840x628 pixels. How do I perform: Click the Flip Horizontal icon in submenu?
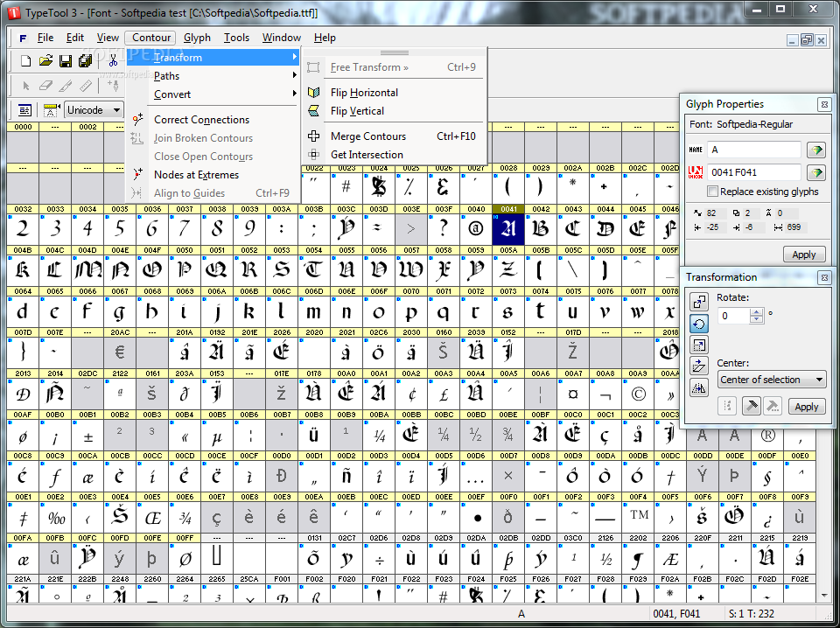pyautogui.click(x=314, y=93)
